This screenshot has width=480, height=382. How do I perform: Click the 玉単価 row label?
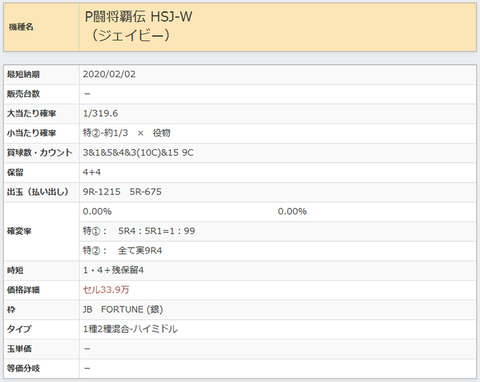[x=19, y=349]
